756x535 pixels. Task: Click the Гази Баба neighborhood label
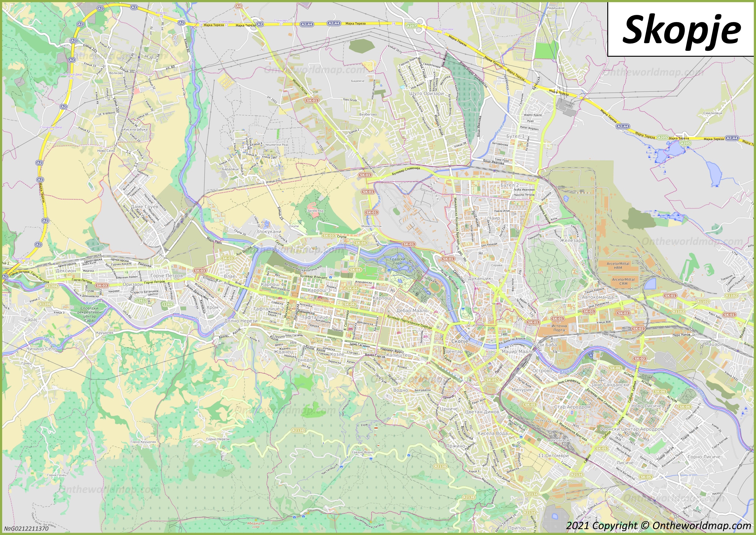545,345
